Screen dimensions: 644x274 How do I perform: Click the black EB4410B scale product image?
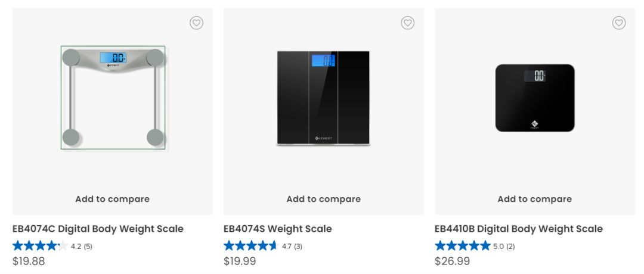coord(535,98)
